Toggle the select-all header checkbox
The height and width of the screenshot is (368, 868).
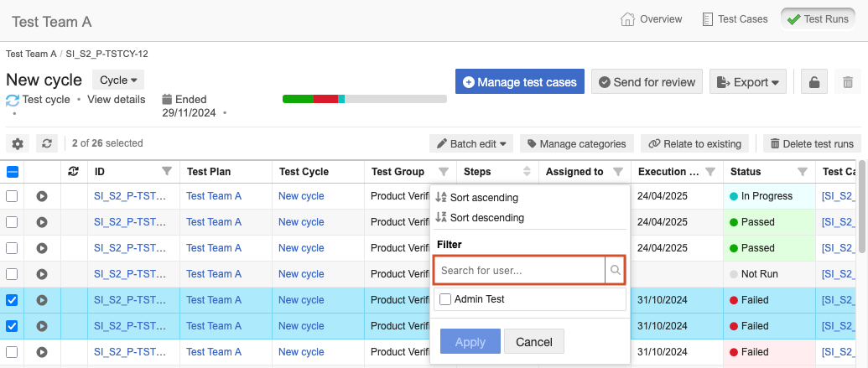tap(13, 172)
